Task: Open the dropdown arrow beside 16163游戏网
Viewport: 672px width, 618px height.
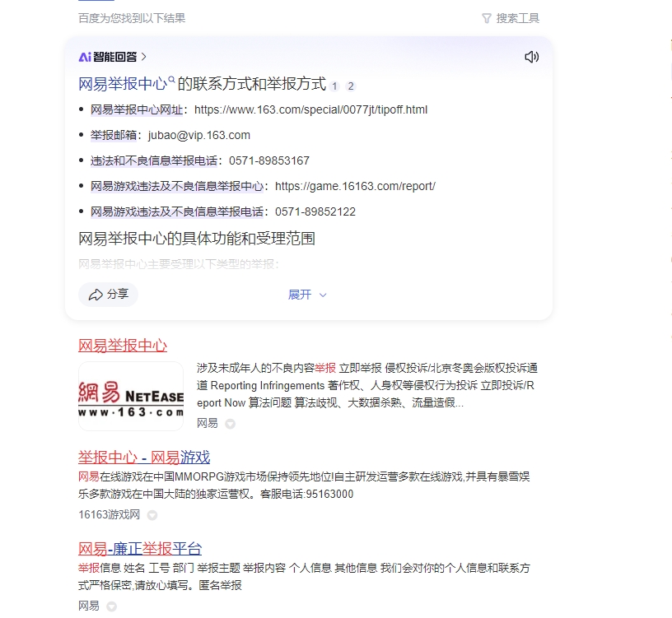Action: pos(152,515)
